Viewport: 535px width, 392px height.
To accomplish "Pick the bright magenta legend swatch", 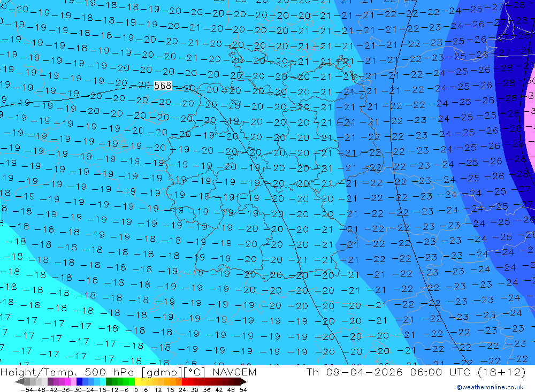I will tap(68, 382).
